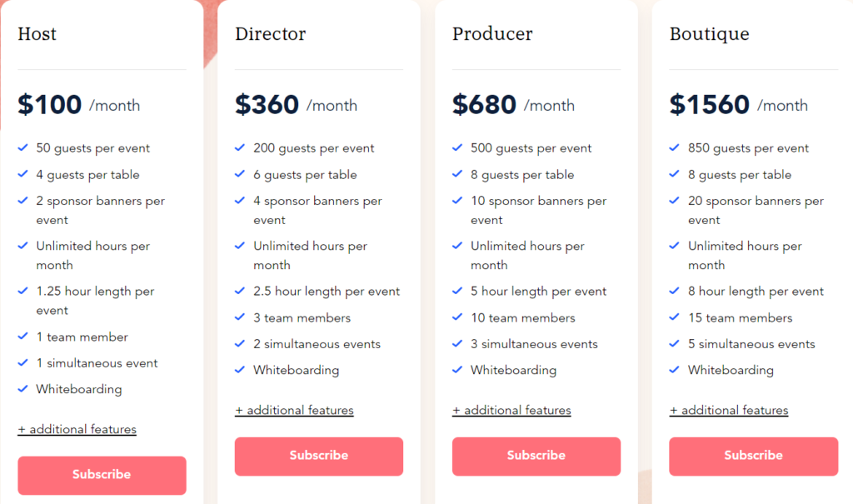
Task: Subscribe to the Boutique plan
Action: (x=753, y=457)
